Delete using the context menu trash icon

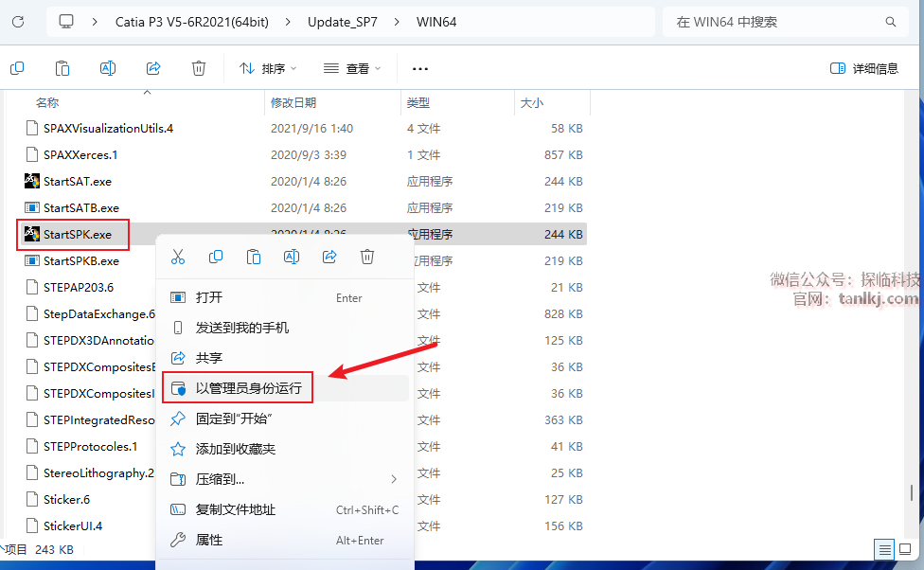367,257
